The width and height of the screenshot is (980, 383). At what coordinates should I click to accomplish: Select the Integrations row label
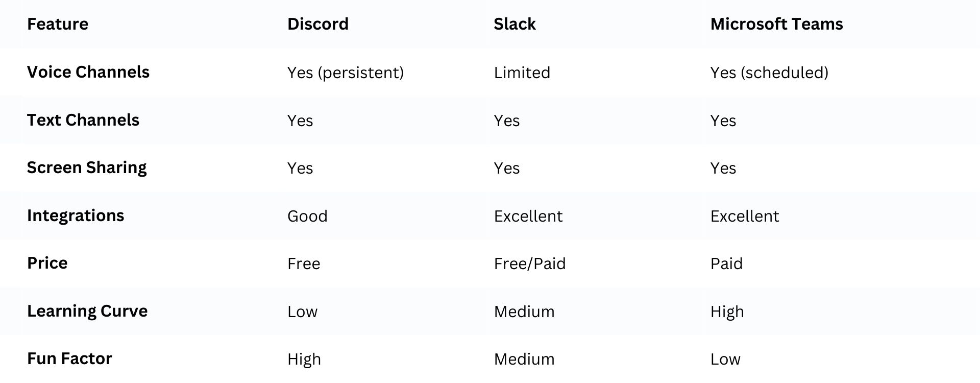click(76, 216)
